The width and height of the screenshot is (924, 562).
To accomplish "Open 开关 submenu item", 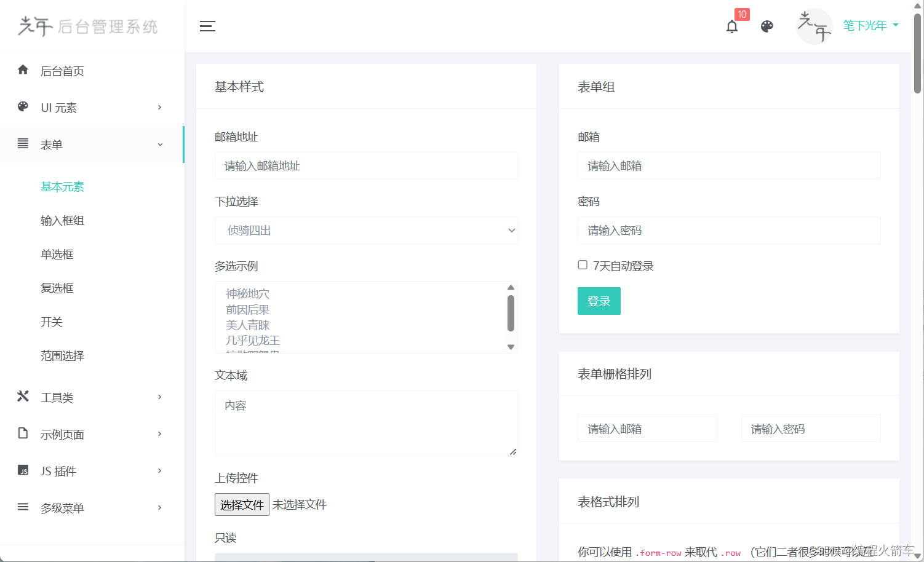I will tap(52, 322).
